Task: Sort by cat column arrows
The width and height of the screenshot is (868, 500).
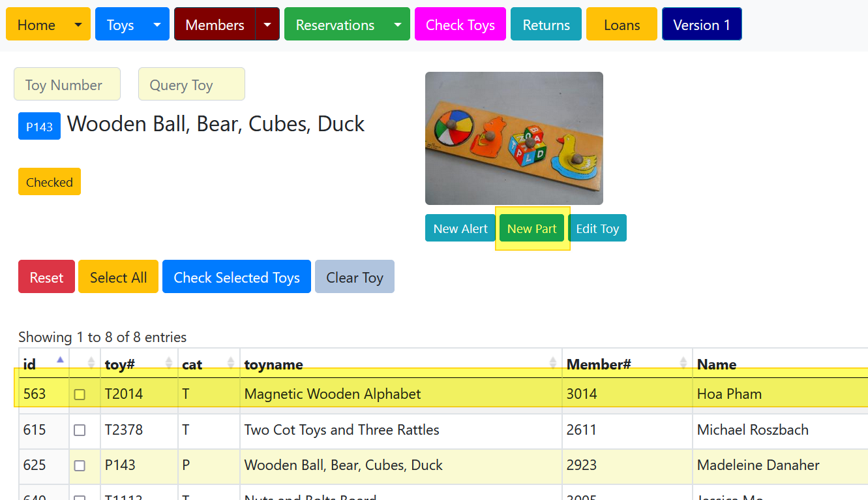Action: 230,363
